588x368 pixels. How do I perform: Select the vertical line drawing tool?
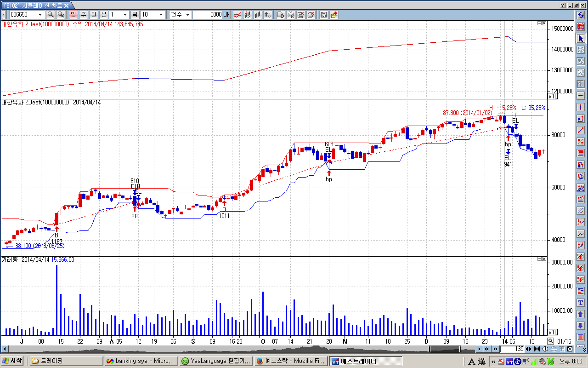pyautogui.click(x=581, y=107)
